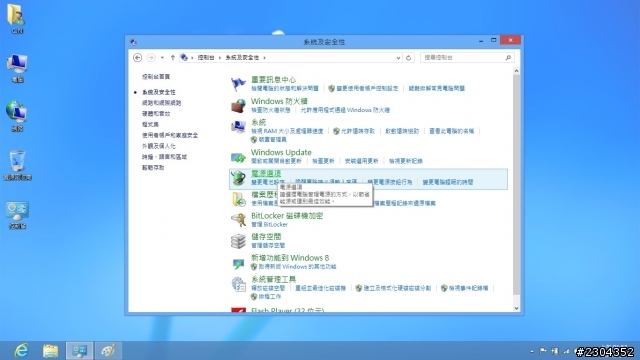Open the recent locations dropdown arrow
Screen dimensions: 640x360
pyautogui.click(x=162, y=58)
